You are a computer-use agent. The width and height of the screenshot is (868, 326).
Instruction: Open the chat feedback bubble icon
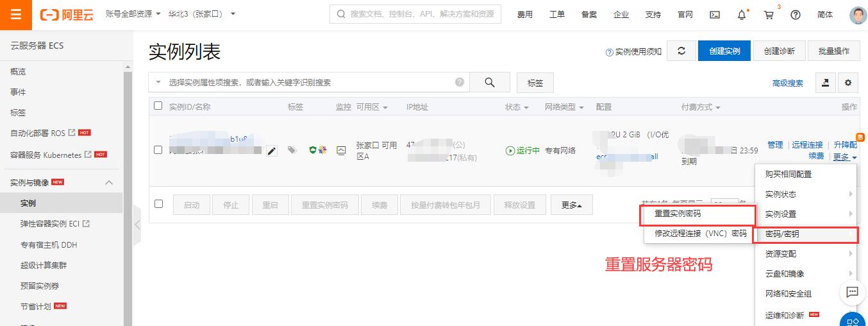[x=853, y=292]
